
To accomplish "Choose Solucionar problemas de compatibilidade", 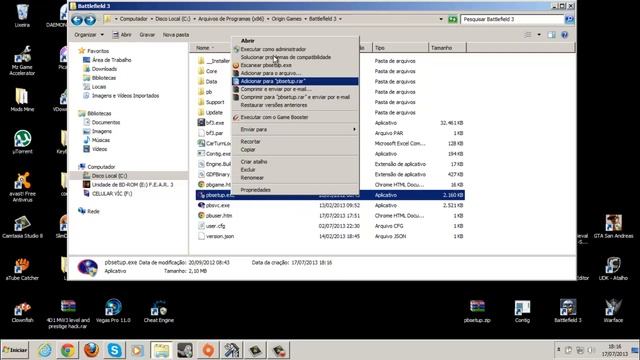I will pos(296,57).
